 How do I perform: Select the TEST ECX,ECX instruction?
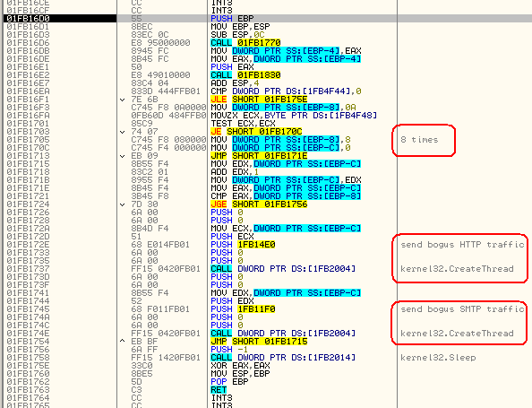pyautogui.click(x=243, y=124)
